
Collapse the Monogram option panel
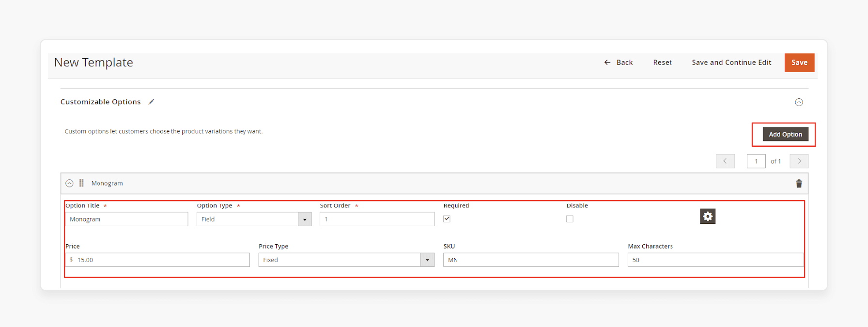click(x=69, y=183)
